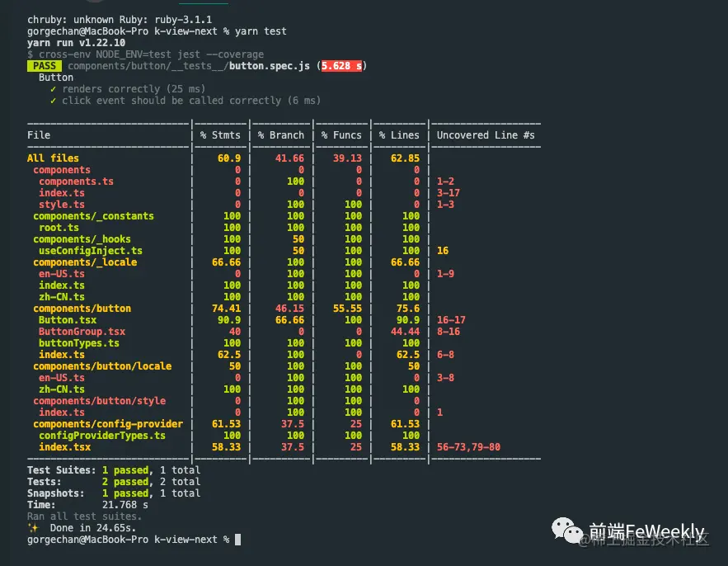This screenshot has height=566, width=728.
Task: Click the index.tsx file name
Action: [64, 447]
